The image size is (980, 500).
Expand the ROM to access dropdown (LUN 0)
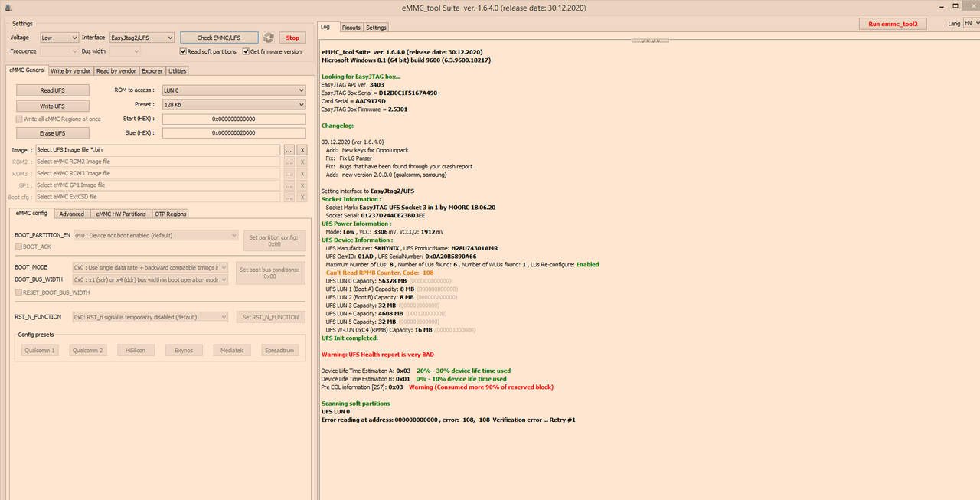234,90
